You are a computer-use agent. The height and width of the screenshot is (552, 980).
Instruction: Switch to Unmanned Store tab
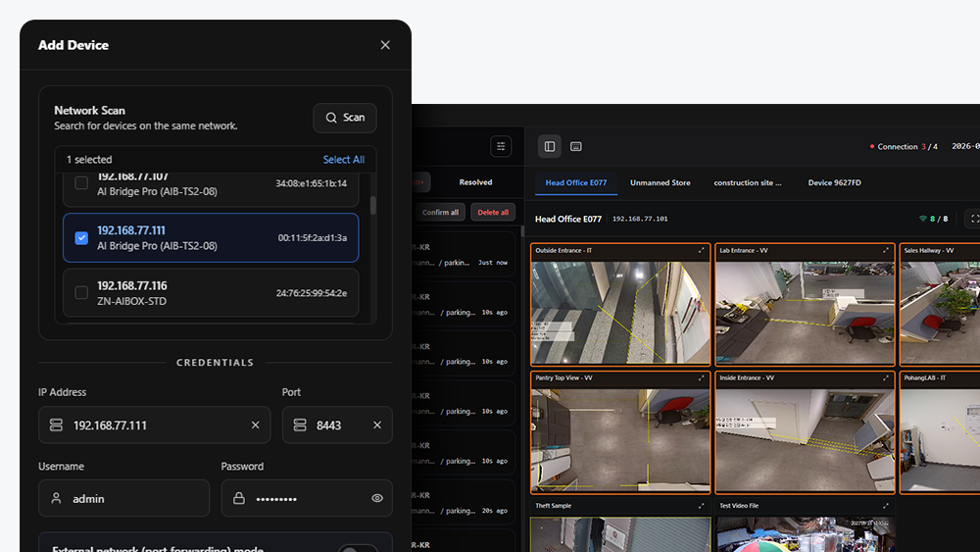660,183
